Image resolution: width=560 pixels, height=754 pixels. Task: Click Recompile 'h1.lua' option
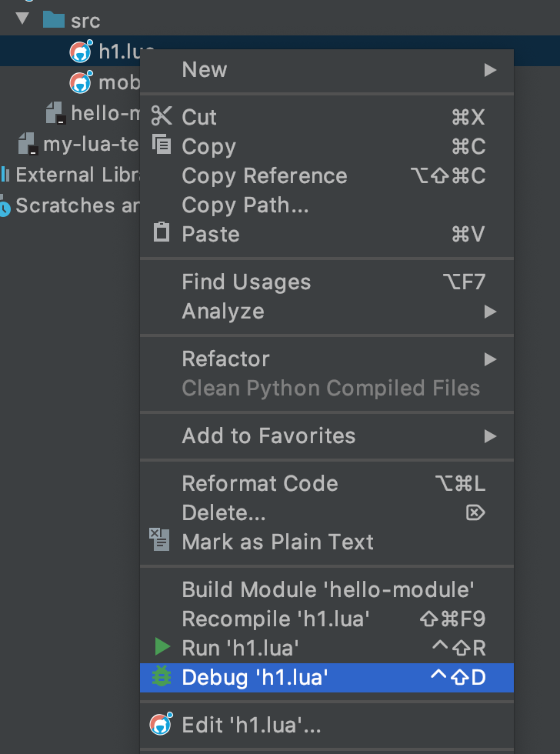276,619
